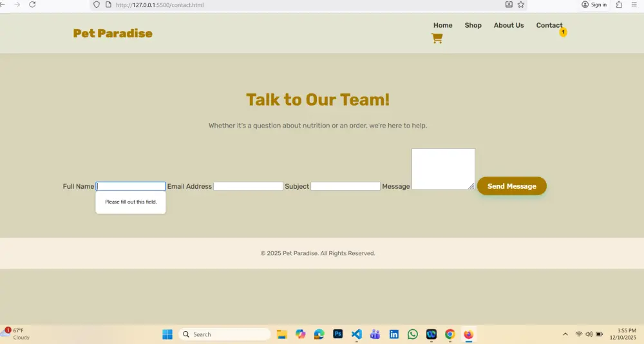The height and width of the screenshot is (344, 644).
Task: Click the browser forward arrow
Action: pos(17,5)
